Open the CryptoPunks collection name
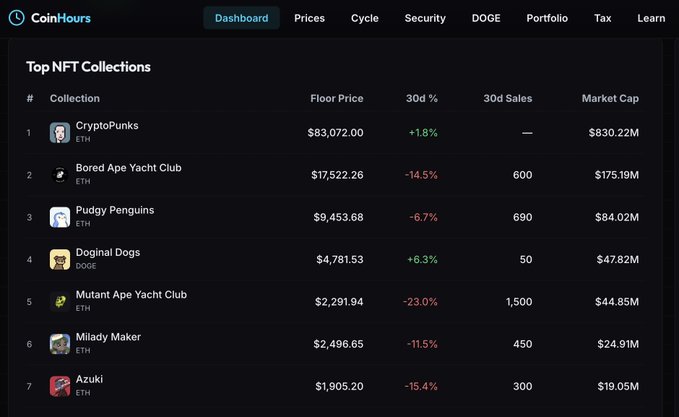679x417 pixels. click(x=107, y=126)
